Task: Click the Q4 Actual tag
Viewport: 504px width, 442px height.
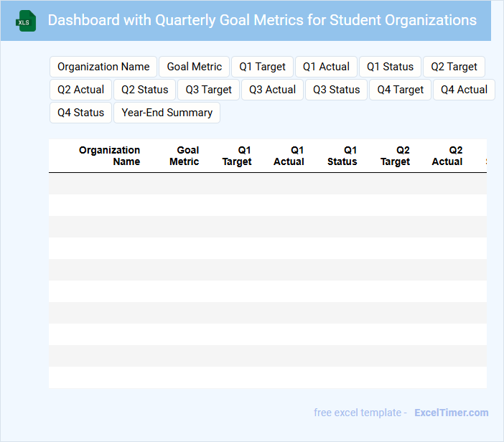Action: point(464,90)
